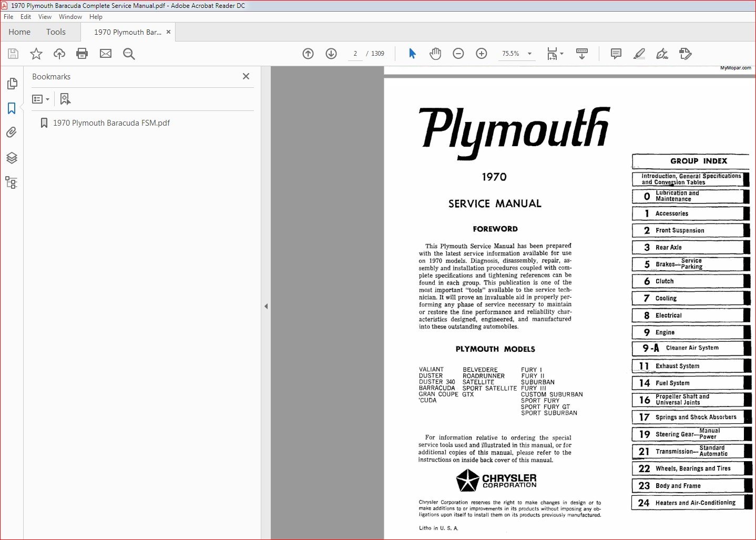The height and width of the screenshot is (540, 756).
Task: Click the fit page scrolling icon
Action: tap(552, 54)
